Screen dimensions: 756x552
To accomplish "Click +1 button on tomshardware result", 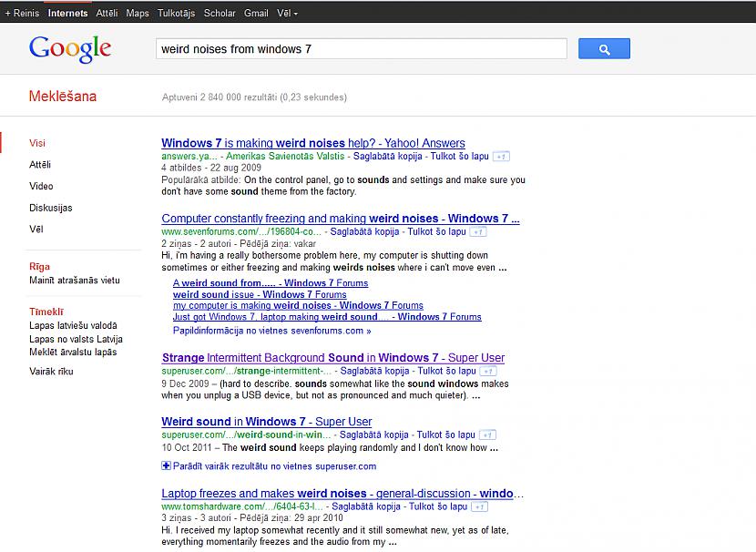I will [x=479, y=506].
